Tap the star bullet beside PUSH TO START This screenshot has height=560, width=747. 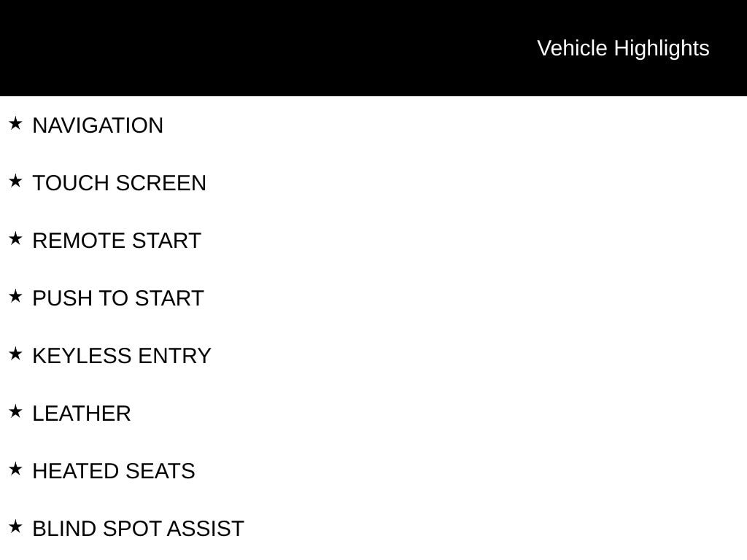pos(15,297)
